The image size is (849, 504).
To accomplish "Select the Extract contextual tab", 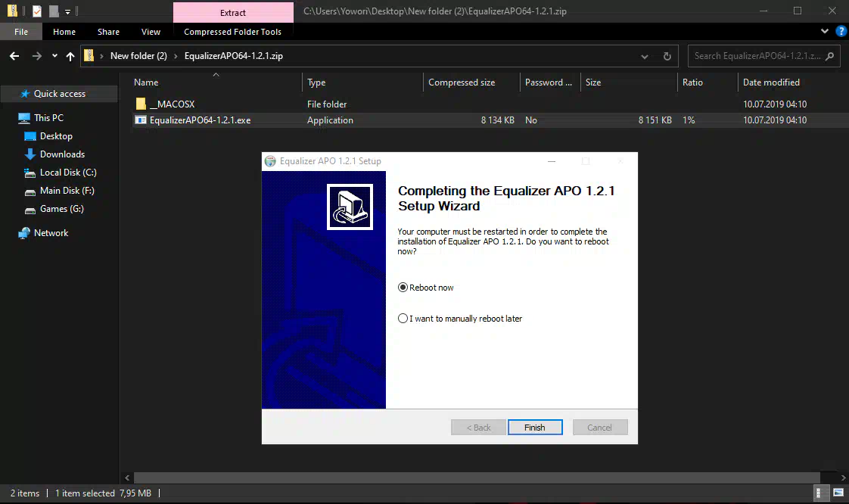I will 233,12.
